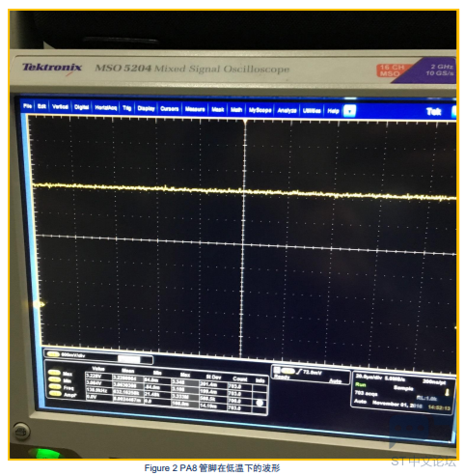Click the dropdown arrow button after Help
The height and width of the screenshot is (476, 465).
(349, 111)
